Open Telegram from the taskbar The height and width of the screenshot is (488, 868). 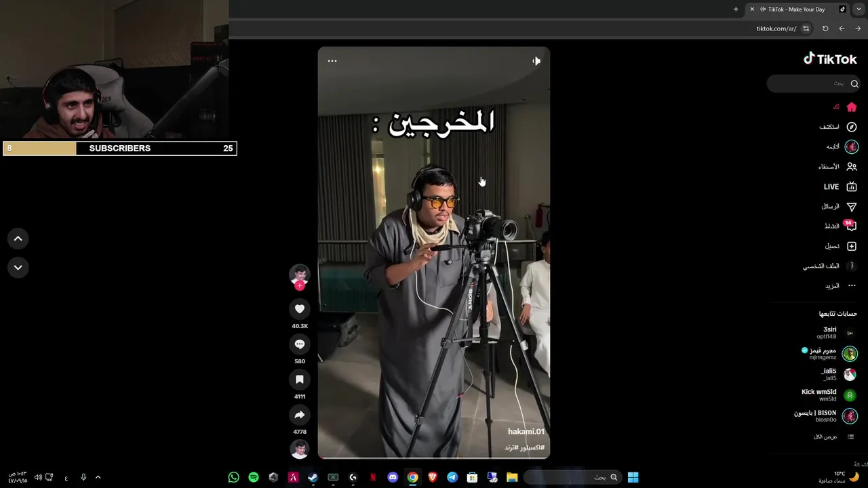452,477
